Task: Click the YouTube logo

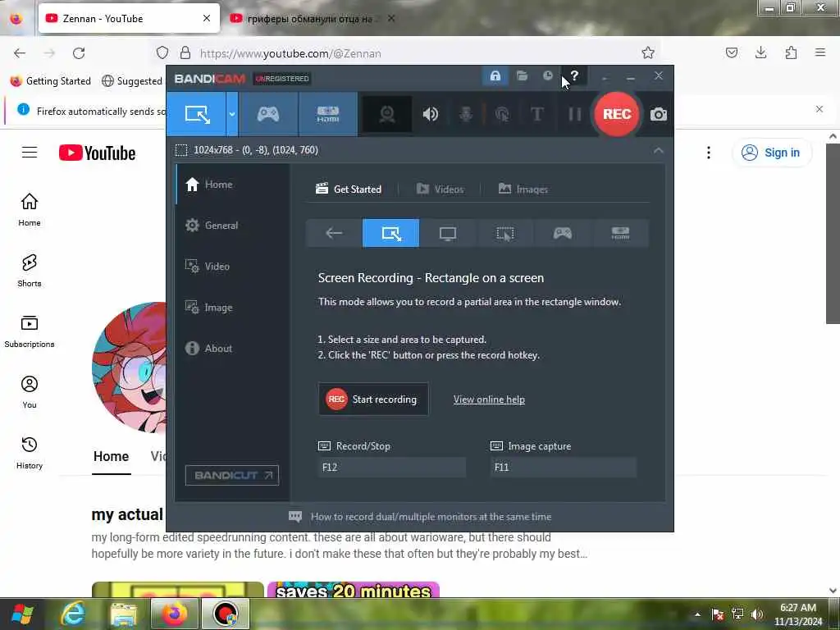Action: (97, 153)
